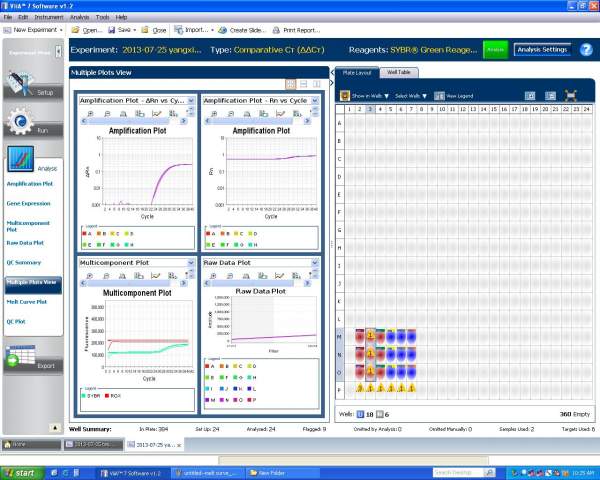
Task: Switch to four-plot grid layout
Action: pos(290,84)
